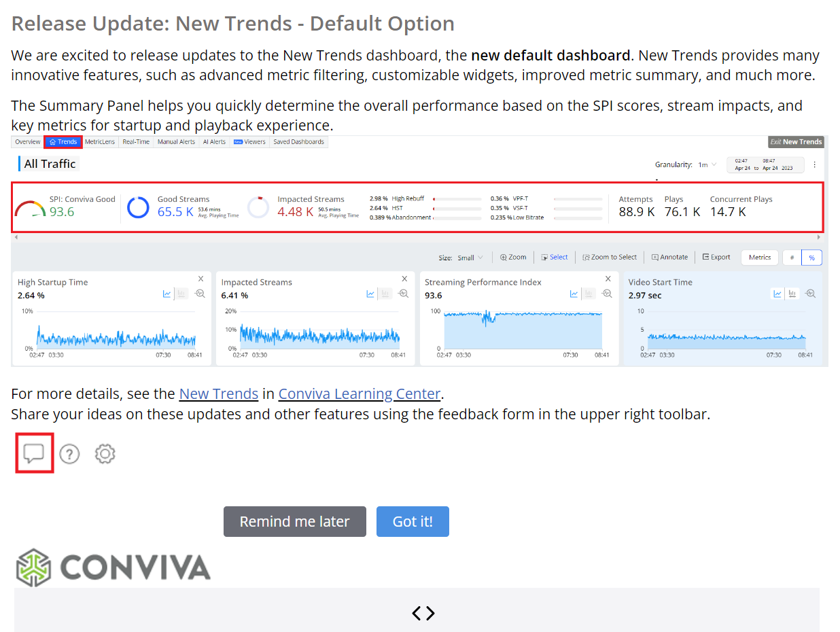The height and width of the screenshot is (632, 840).
Task: Switch to the MetricLens tab
Action: [100, 142]
